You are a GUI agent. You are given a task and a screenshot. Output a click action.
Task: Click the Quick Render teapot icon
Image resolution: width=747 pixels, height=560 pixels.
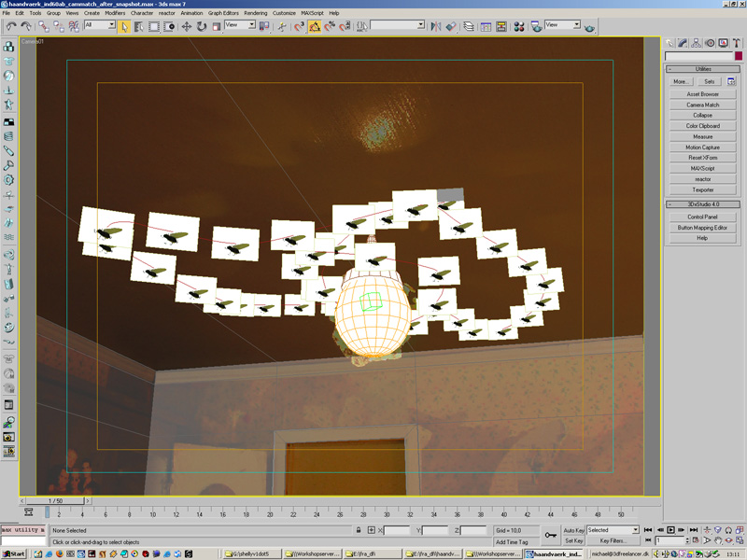click(589, 28)
